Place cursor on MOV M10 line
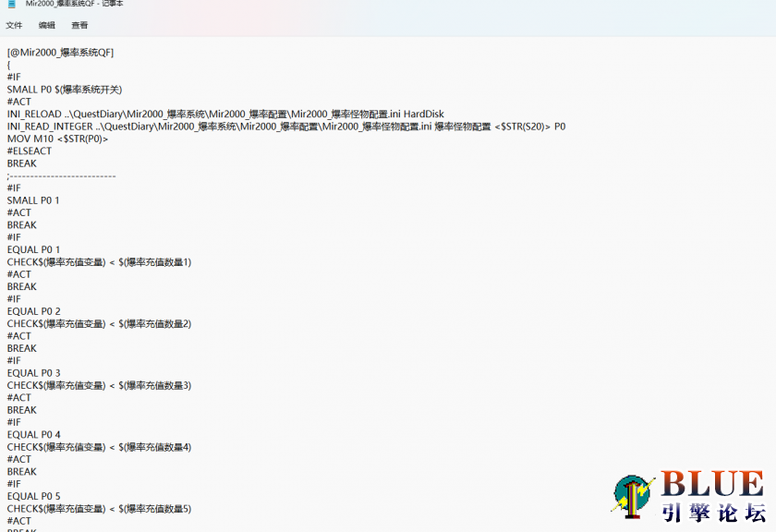The image size is (776, 532). (x=57, y=139)
